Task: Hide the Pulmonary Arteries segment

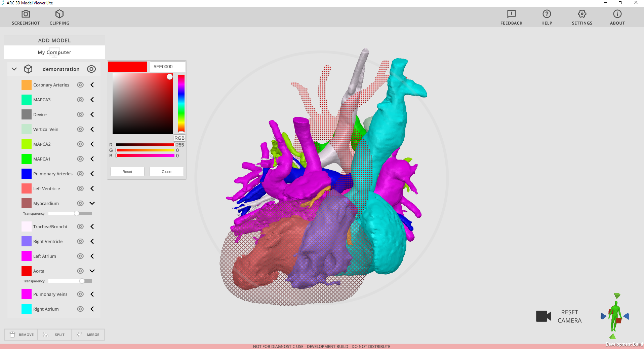Action: pos(80,174)
